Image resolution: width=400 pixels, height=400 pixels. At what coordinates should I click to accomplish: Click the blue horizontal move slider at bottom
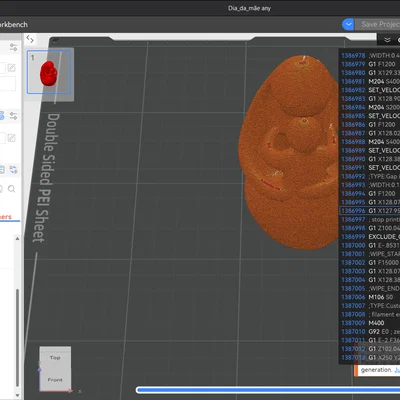268,390
